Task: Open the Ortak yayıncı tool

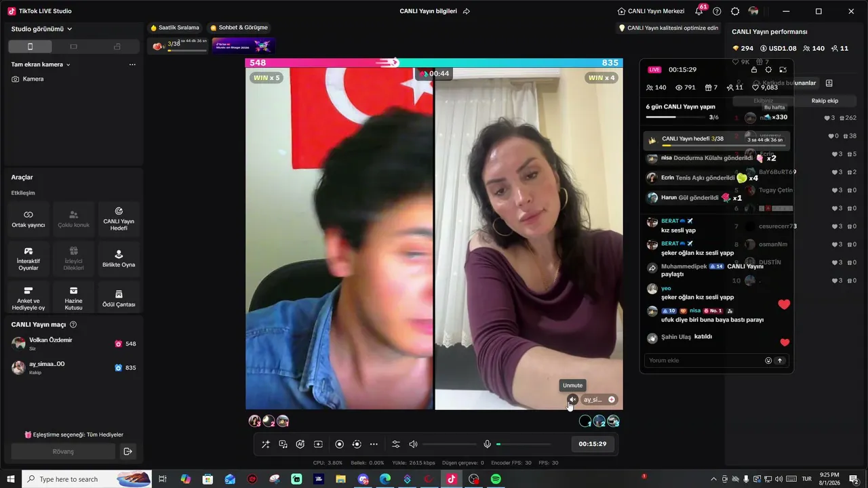Action: [28, 218]
